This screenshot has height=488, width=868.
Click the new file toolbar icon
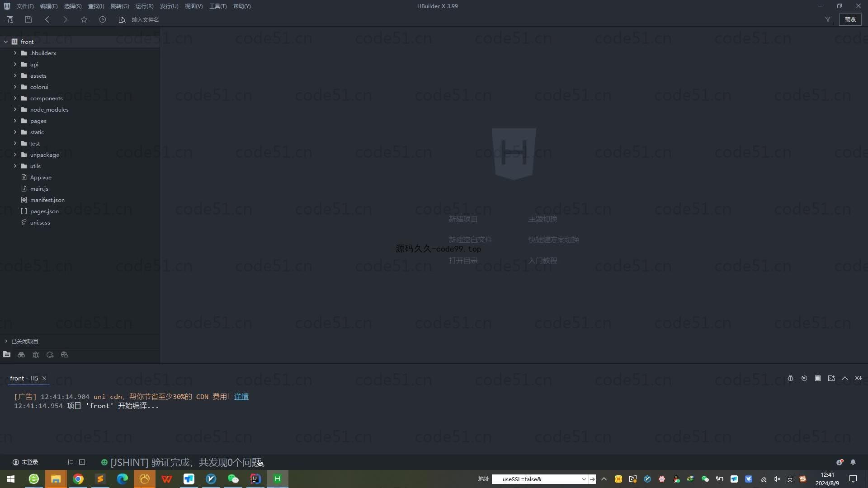[x=10, y=19]
